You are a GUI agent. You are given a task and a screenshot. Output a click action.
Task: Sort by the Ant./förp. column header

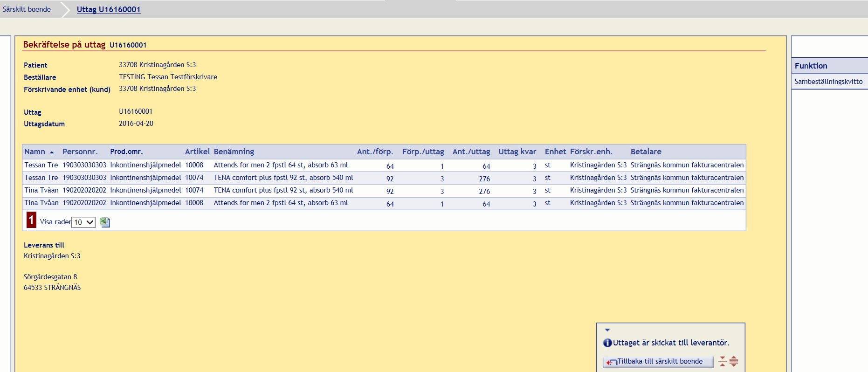click(x=375, y=152)
